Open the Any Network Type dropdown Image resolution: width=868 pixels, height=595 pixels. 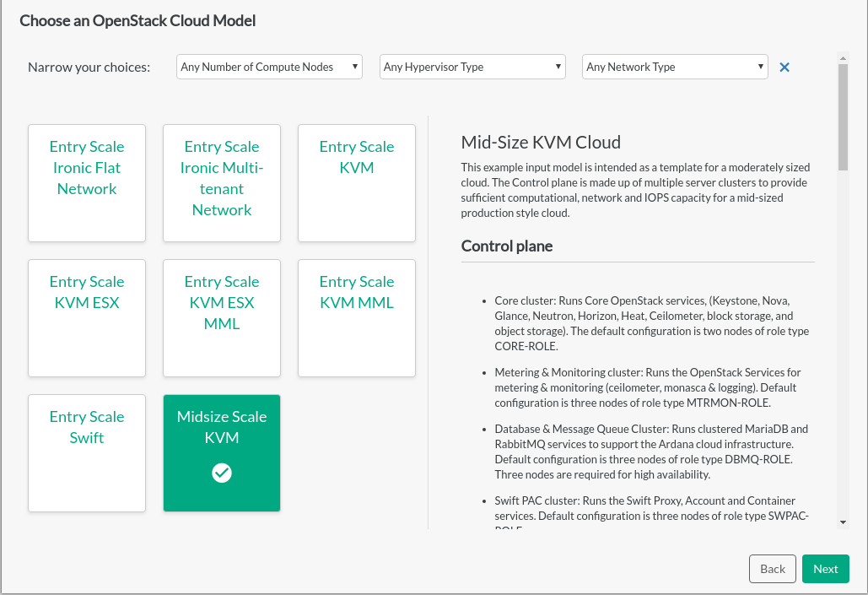click(x=675, y=68)
